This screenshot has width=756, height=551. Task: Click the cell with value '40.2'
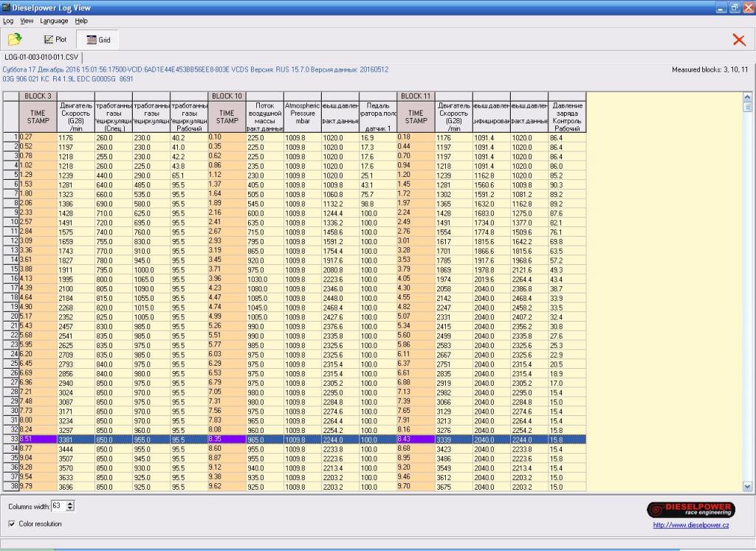click(189, 137)
